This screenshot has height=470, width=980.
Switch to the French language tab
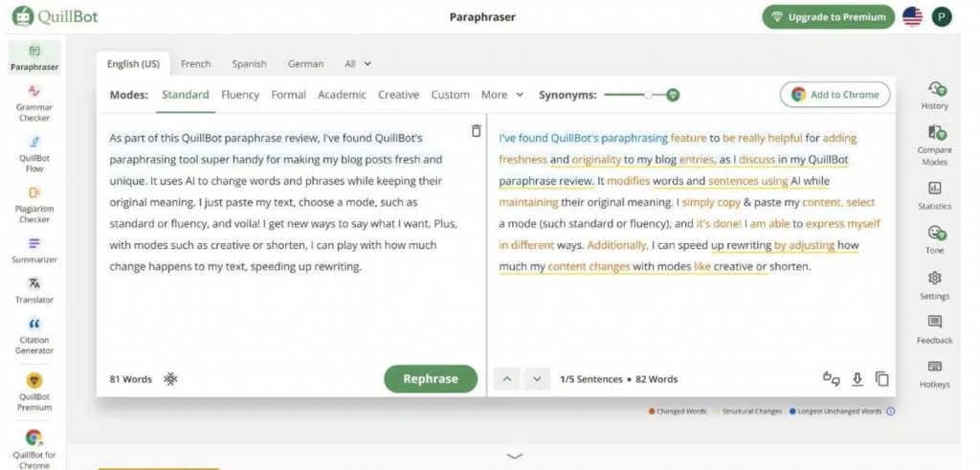pos(195,64)
